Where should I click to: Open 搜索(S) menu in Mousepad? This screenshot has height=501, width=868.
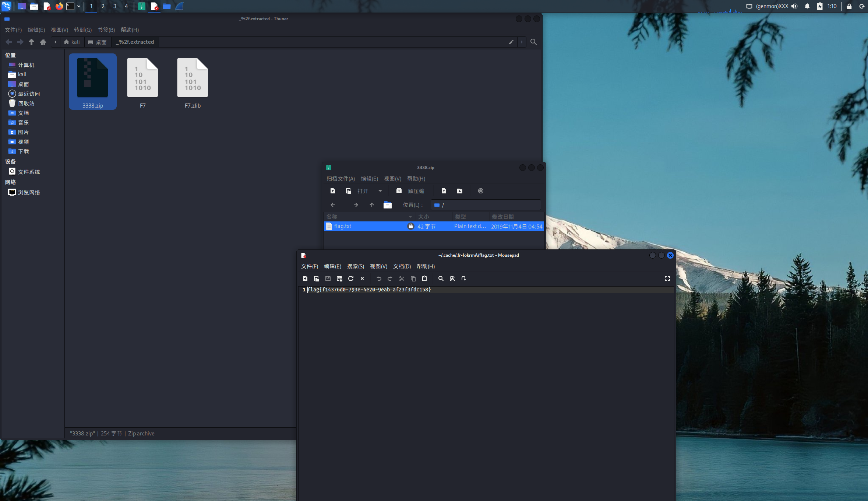pyautogui.click(x=355, y=266)
